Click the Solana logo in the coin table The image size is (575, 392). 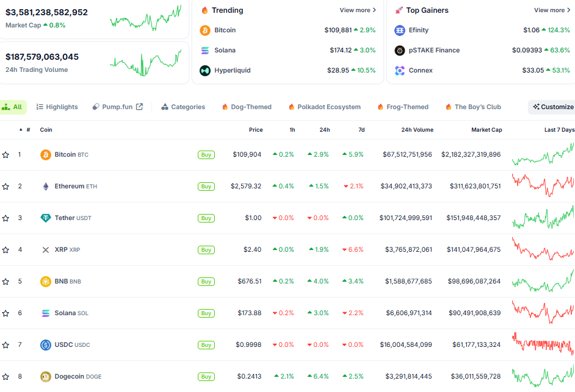point(45,313)
